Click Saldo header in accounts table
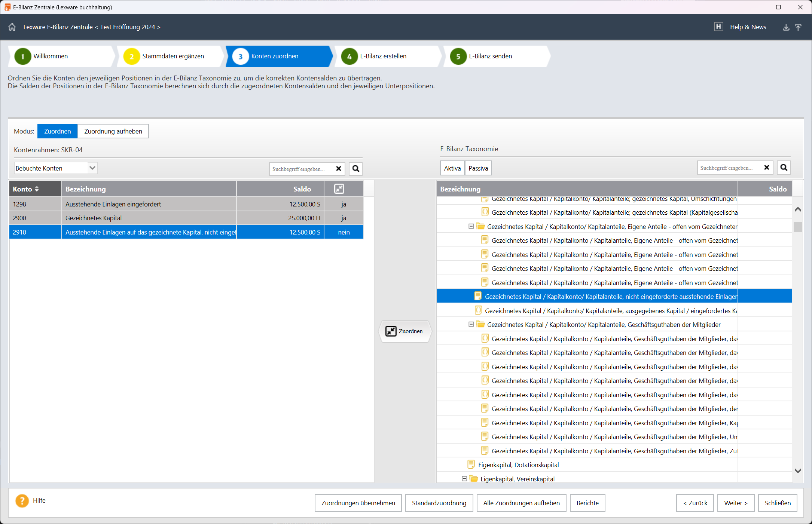 coord(280,189)
